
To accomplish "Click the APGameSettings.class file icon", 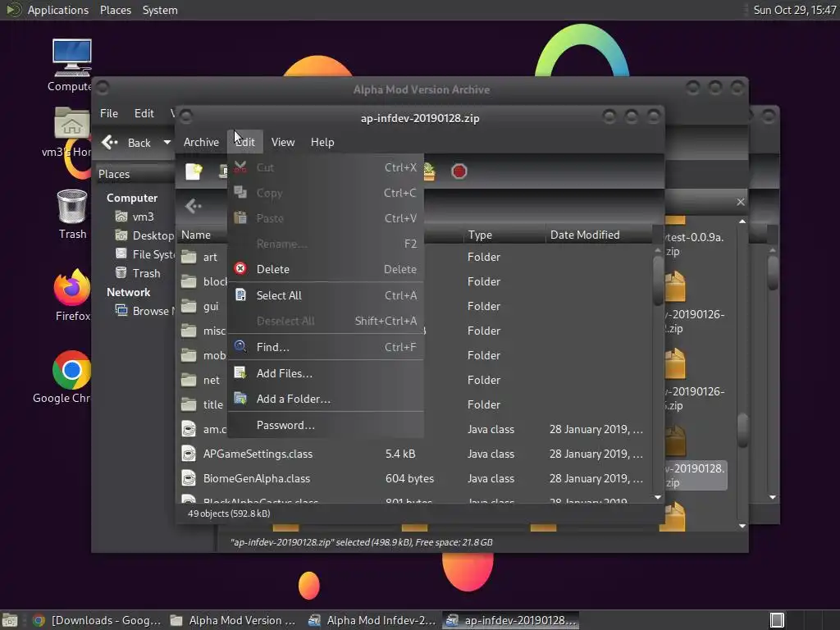I will [189, 454].
